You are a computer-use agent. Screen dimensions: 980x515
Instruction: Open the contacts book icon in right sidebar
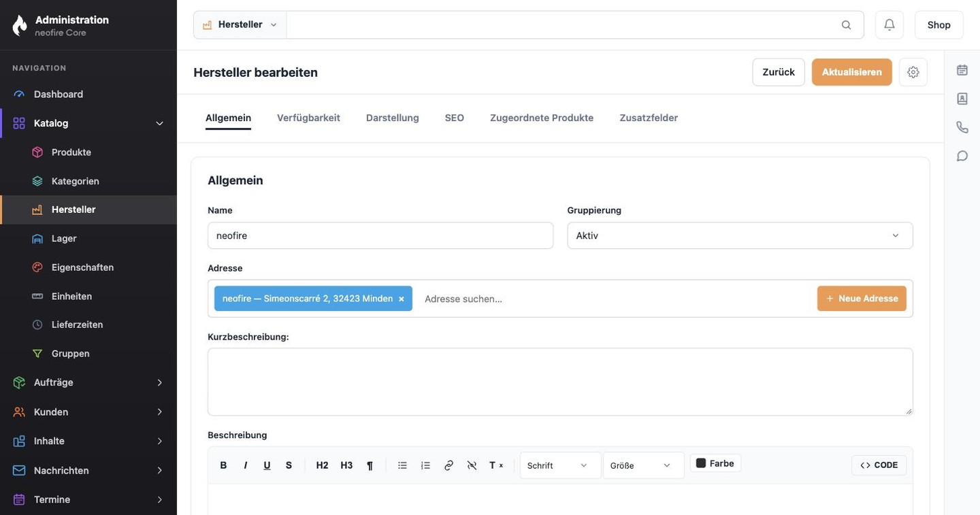click(x=962, y=99)
